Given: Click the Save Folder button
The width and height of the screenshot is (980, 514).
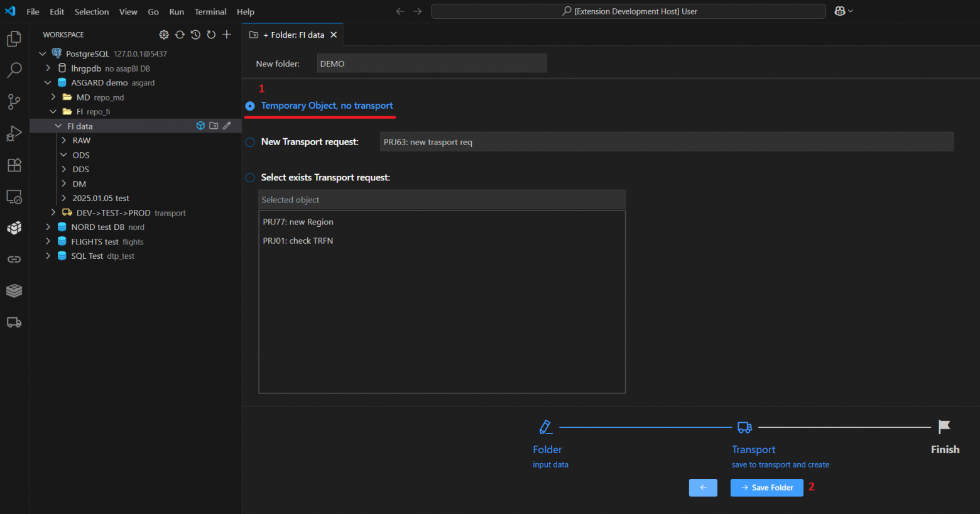Looking at the screenshot, I should click(x=766, y=488).
